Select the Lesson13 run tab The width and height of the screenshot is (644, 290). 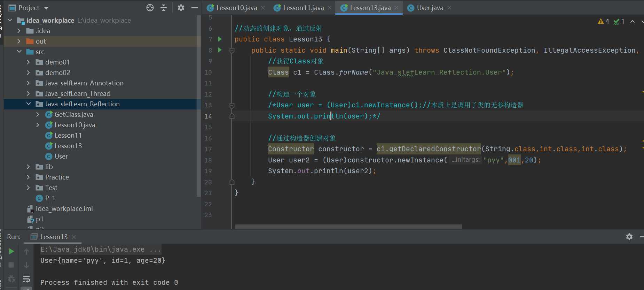tap(53, 237)
